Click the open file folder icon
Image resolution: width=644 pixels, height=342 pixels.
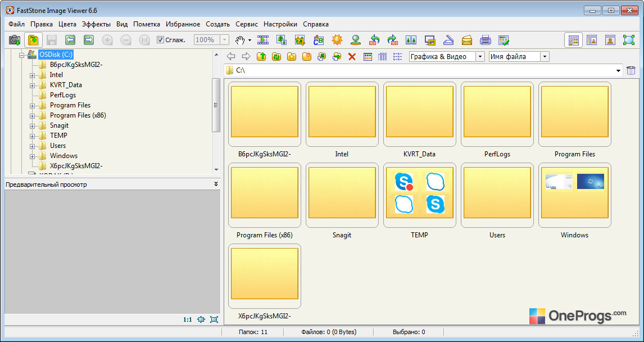pos(33,40)
